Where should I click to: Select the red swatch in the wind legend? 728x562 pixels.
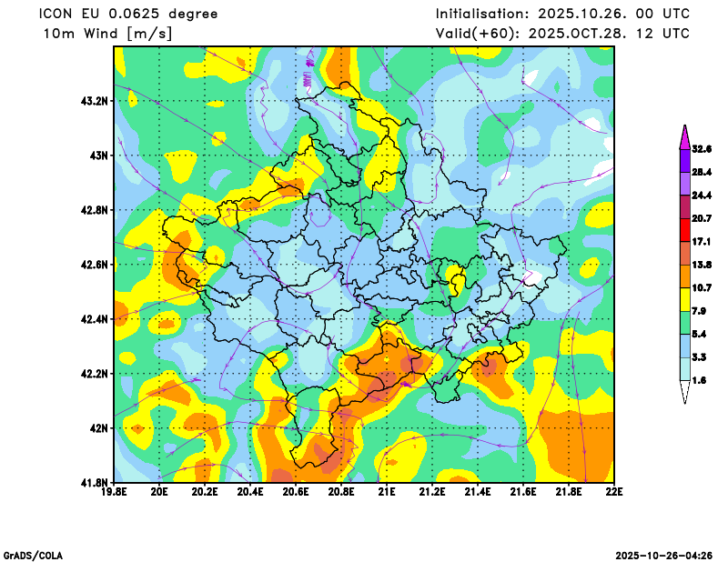[683, 231]
